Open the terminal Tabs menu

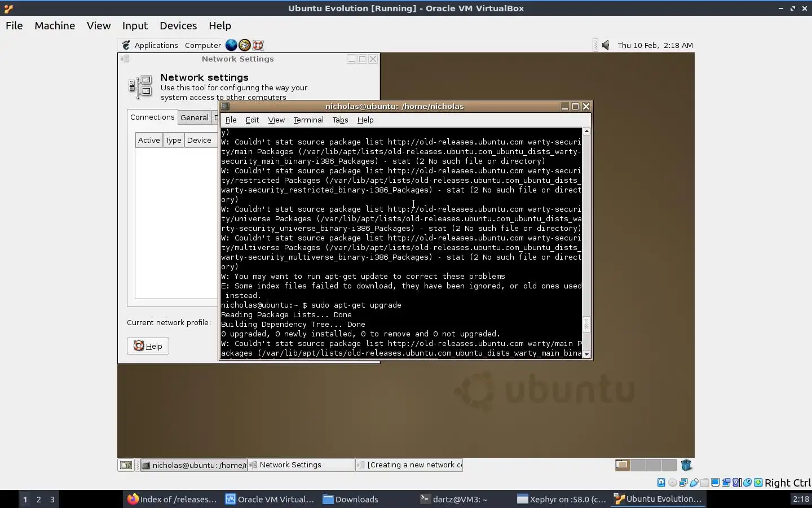pyautogui.click(x=340, y=120)
